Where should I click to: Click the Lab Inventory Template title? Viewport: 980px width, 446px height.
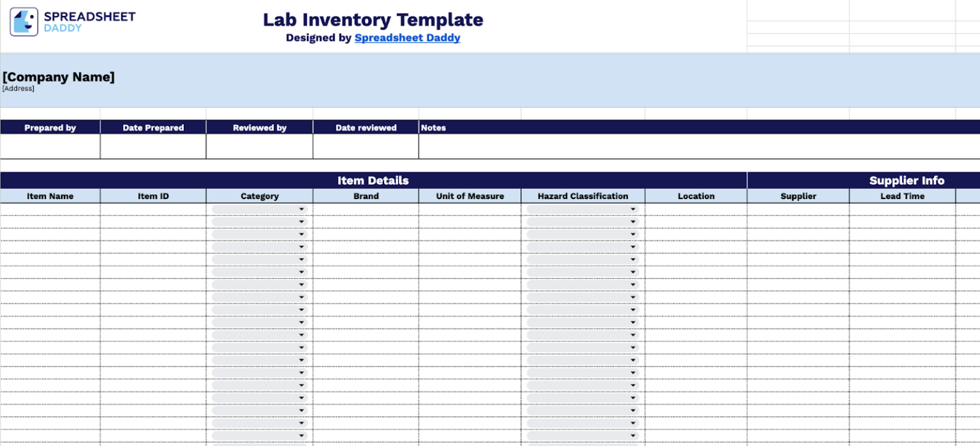coord(373,20)
